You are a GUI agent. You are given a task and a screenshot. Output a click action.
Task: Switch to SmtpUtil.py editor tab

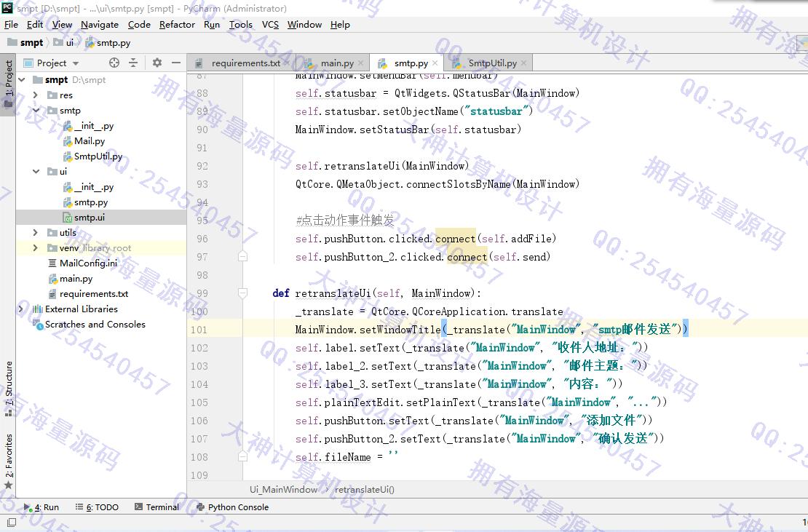point(488,63)
